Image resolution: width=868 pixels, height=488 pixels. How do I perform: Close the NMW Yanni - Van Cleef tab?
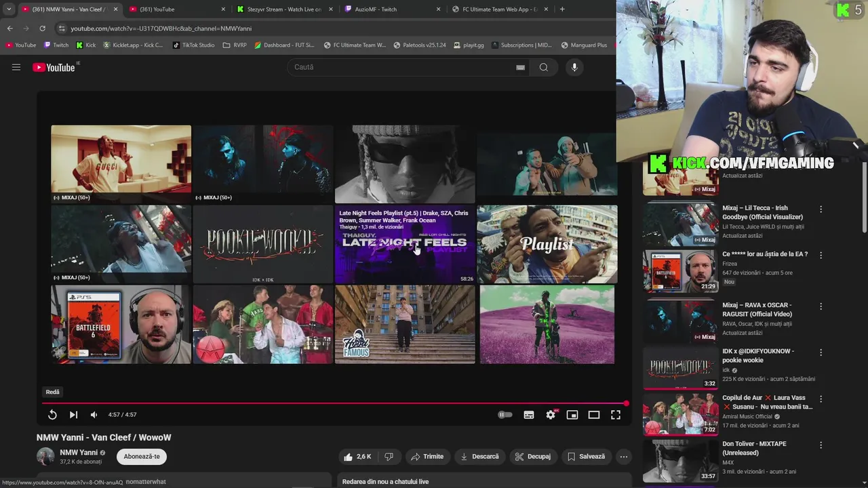tap(115, 9)
